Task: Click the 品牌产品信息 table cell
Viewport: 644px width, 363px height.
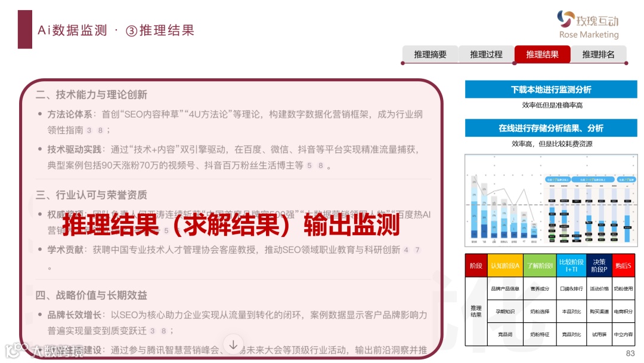Action: pos(505,288)
